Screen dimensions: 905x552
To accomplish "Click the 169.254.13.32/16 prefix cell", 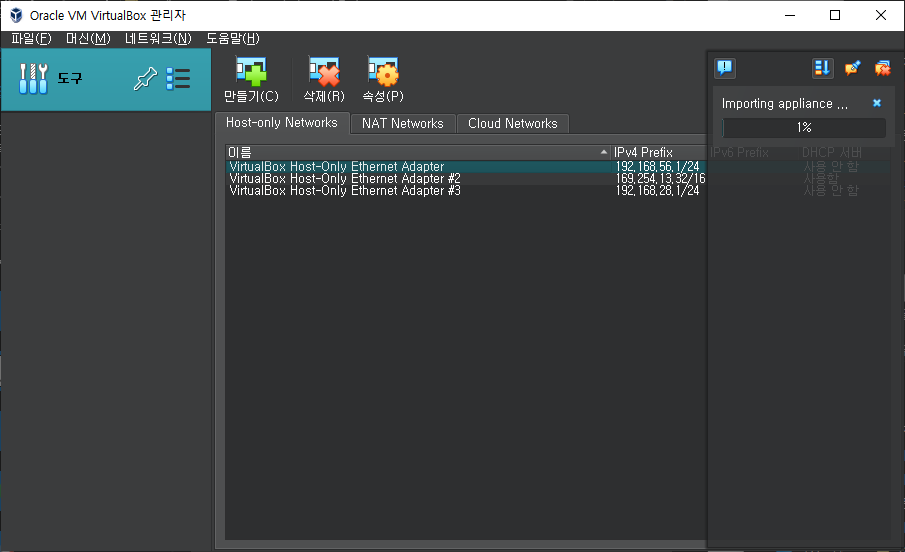I will click(660, 178).
